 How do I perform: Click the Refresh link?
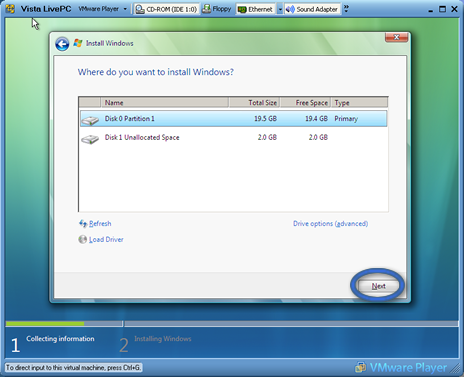coord(100,224)
